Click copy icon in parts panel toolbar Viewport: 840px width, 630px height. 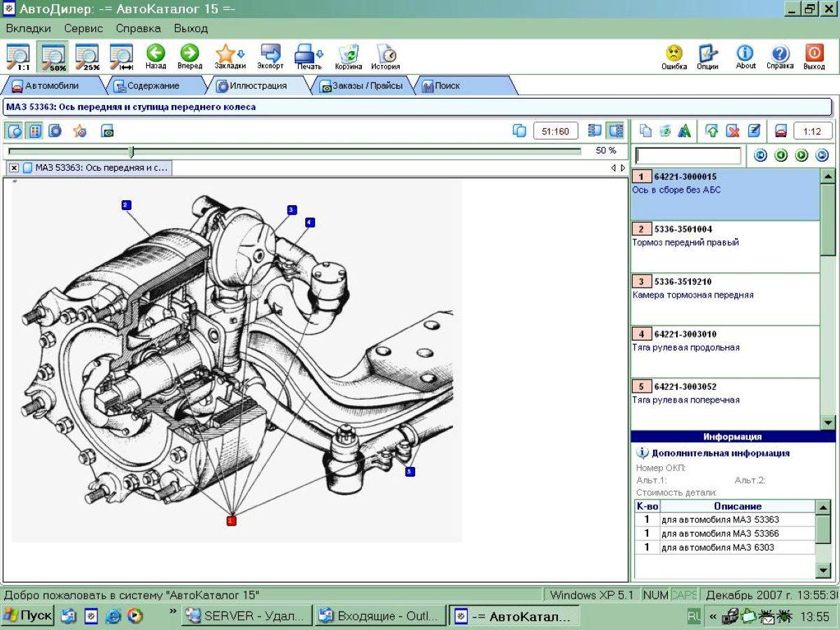coord(645,131)
